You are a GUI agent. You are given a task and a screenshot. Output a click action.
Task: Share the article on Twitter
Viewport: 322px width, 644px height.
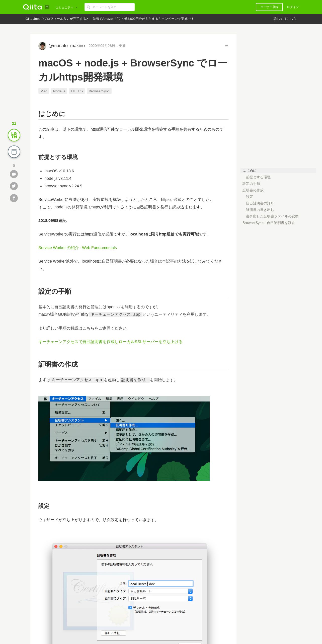[x=14, y=186]
